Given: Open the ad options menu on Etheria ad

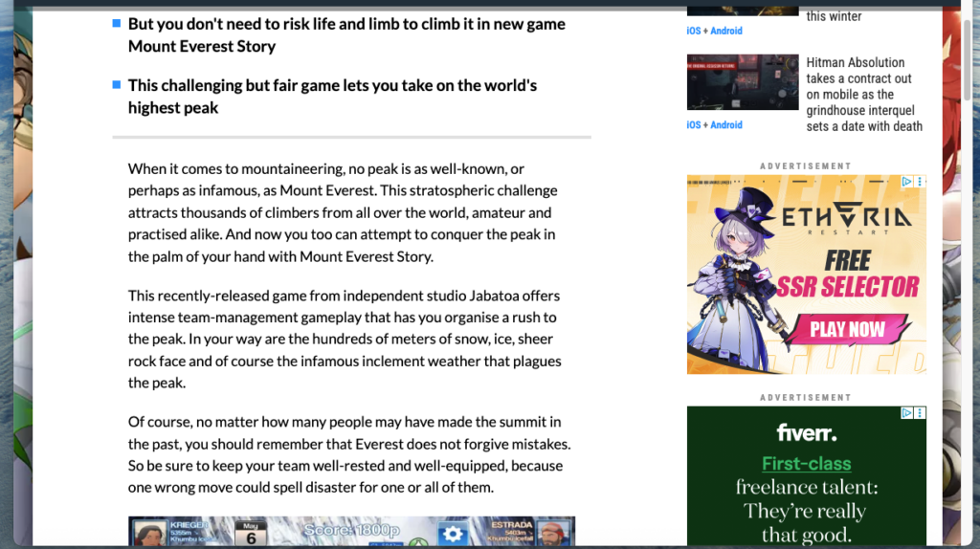Looking at the screenshot, I should tap(920, 182).
